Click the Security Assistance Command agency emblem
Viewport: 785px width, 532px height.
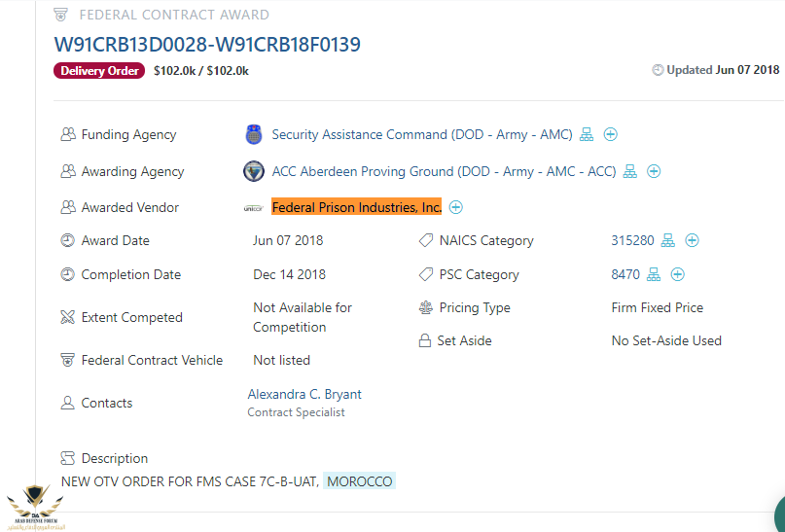pos(254,134)
